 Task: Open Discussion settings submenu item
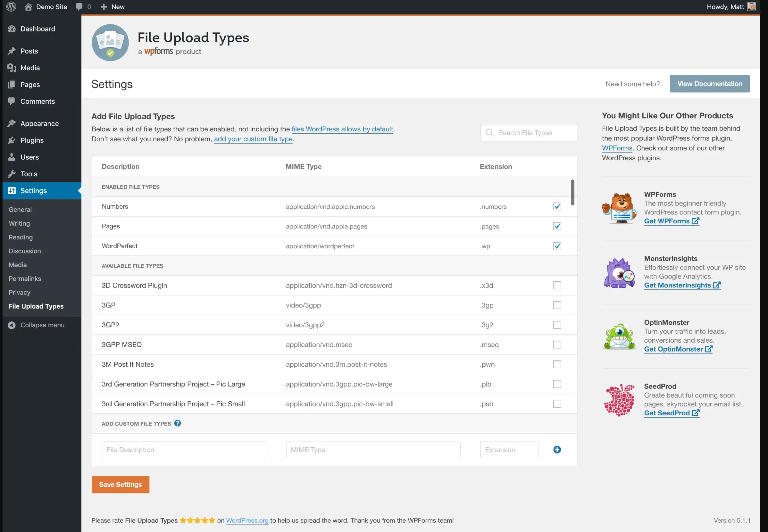coord(25,251)
